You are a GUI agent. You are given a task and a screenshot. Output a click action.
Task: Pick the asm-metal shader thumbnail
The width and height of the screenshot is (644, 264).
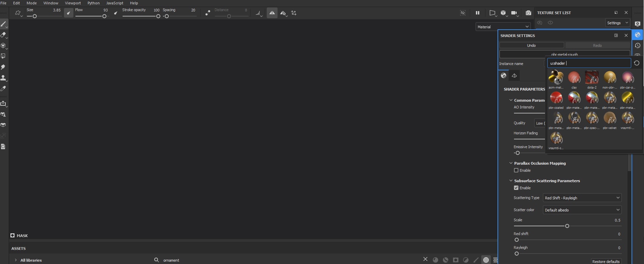click(x=556, y=79)
